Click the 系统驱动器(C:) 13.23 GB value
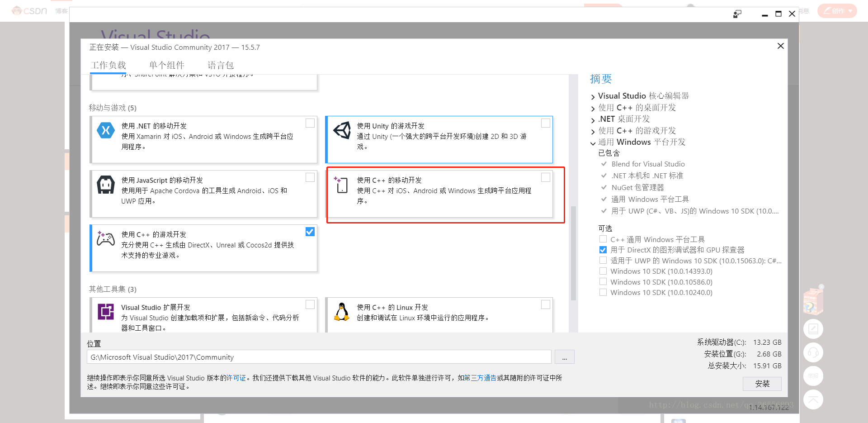Screen dimensions: 868x423 point(767,342)
